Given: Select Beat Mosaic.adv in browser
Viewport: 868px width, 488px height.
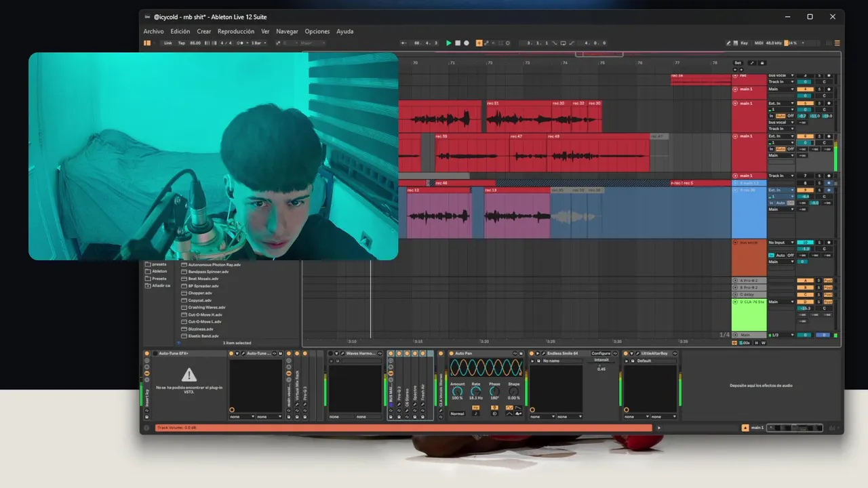Looking at the screenshot, I should click(x=203, y=279).
